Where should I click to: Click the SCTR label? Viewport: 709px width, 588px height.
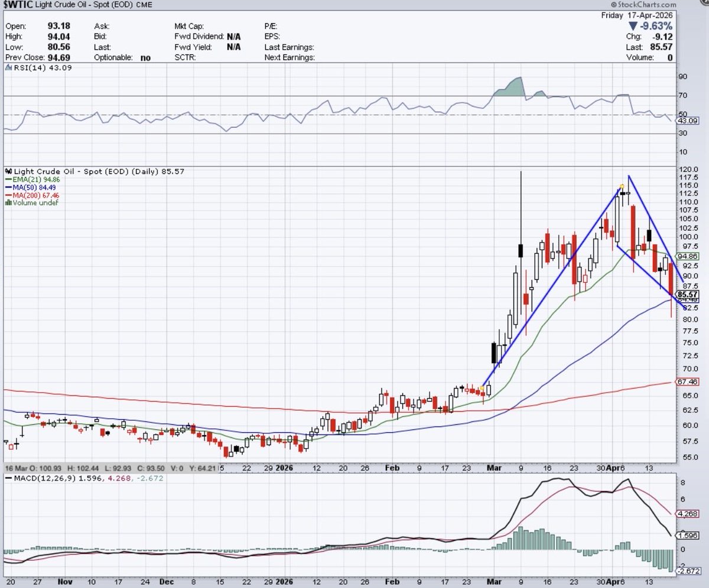pyautogui.click(x=185, y=57)
